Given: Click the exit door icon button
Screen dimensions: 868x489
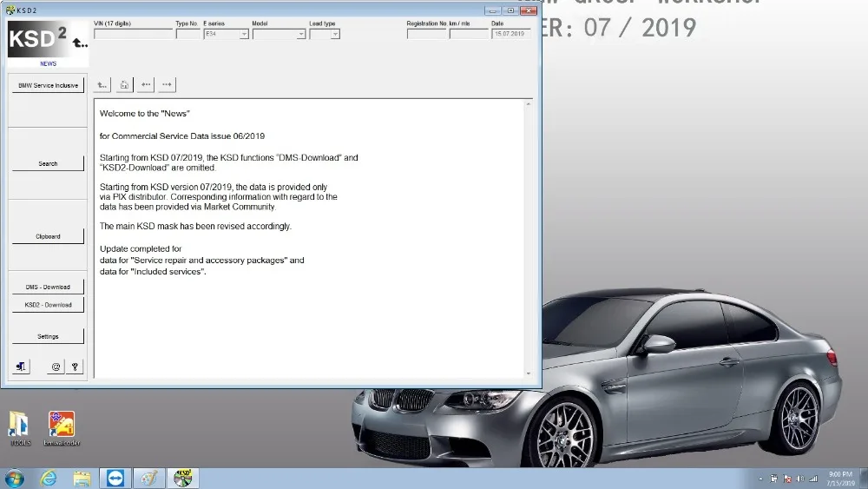Looking at the screenshot, I should (21, 367).
